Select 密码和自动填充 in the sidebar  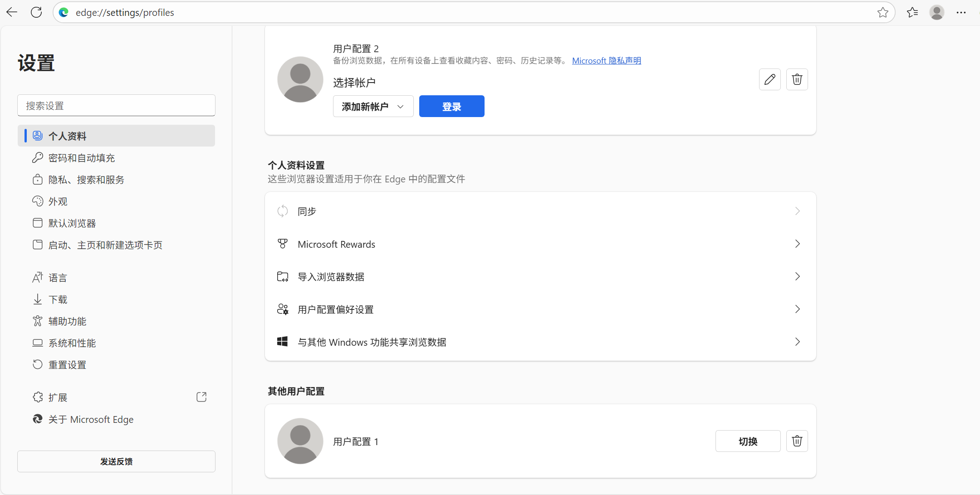pos(82,158)
